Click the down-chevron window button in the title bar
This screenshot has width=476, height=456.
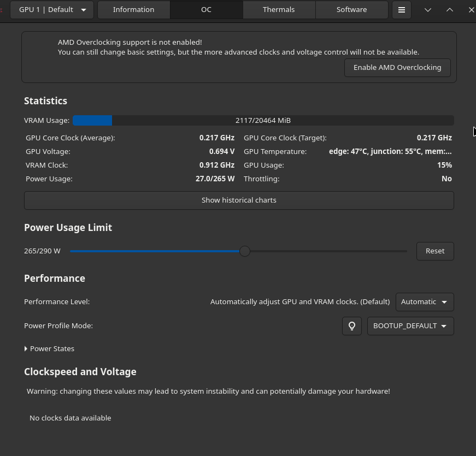pos(428,10)
